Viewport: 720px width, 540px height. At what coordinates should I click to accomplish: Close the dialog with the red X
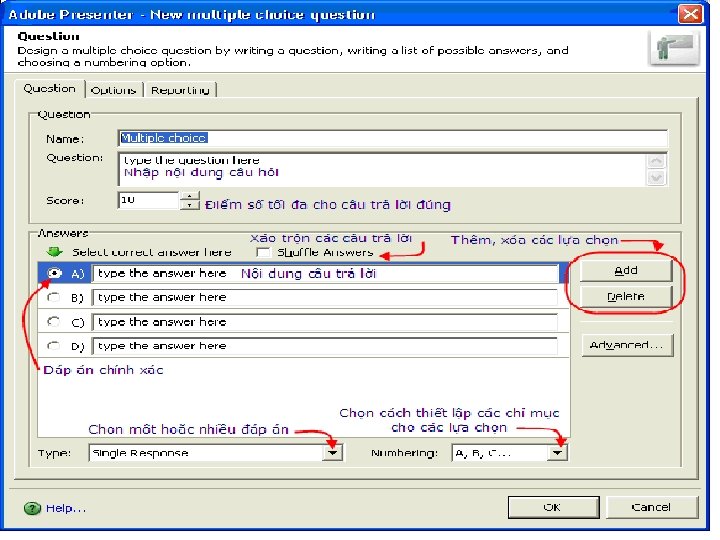point(690,14)
